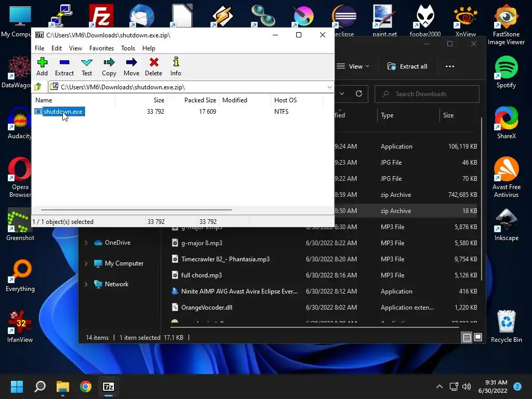Refresh the Downloads folder in Explorer
532x399 pixels.
click(x=359, y=94)
